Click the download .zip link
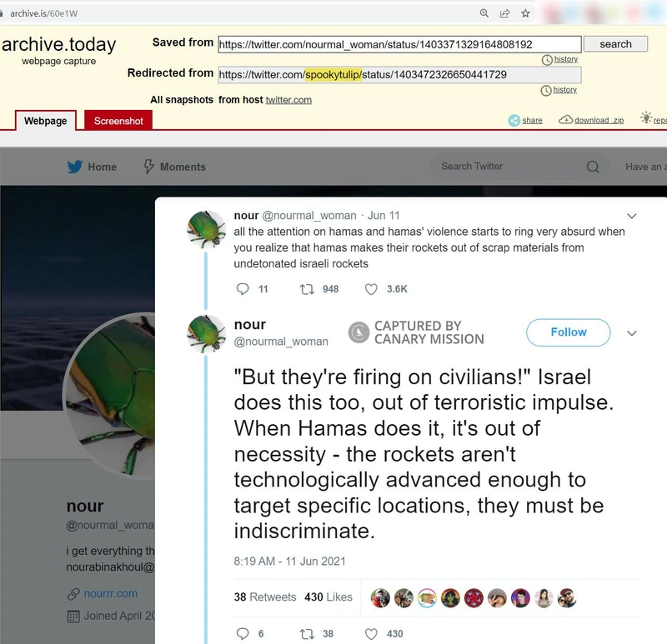This screenshot has height=644, width=667. point(599,120)
